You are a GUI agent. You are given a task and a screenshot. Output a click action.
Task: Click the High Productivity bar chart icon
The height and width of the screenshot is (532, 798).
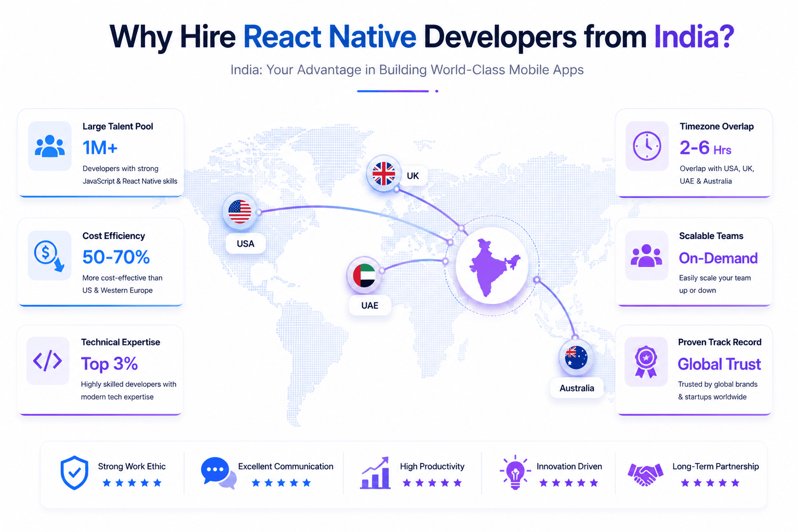click(375, 473)
